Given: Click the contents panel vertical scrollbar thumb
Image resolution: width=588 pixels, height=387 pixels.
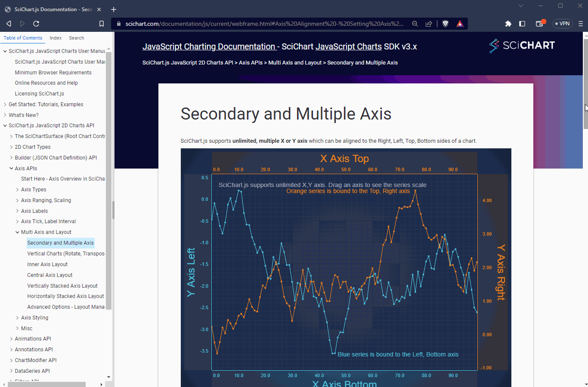Looking at the screenshot, I should (108, 180).
